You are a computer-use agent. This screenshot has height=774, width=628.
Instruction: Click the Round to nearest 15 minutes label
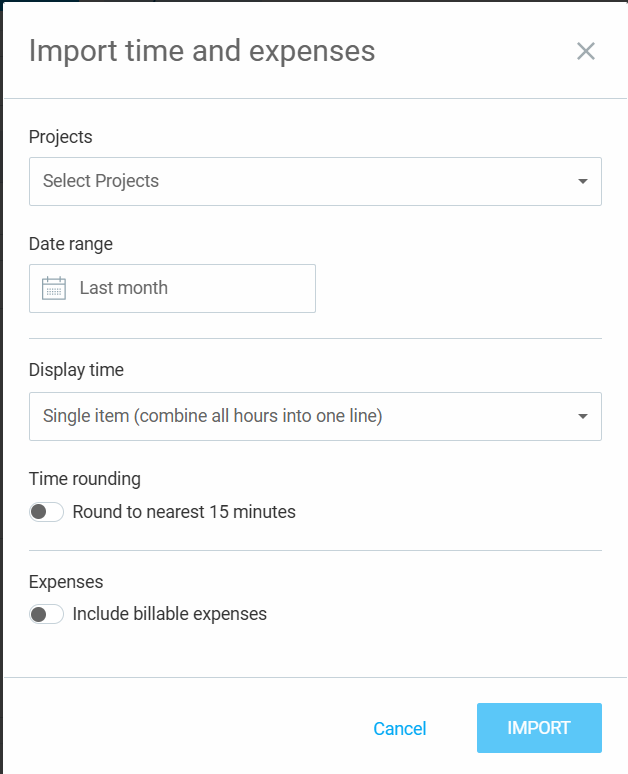[x=184, y=512]
